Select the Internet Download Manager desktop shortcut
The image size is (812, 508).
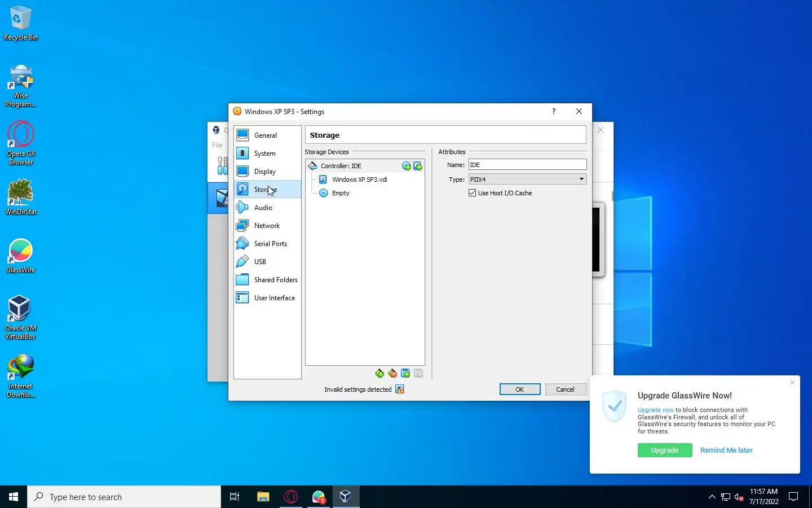[x=21, y=376]
